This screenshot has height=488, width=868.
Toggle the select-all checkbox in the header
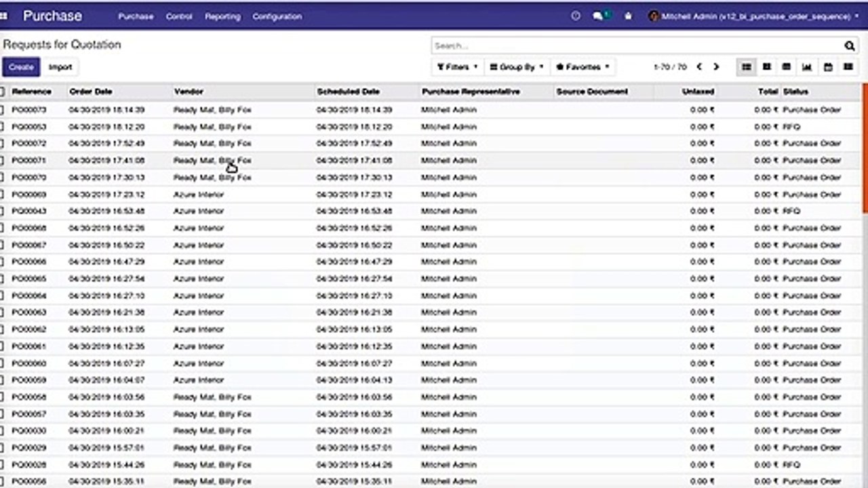pyautogui.click(x=2, y=91)
